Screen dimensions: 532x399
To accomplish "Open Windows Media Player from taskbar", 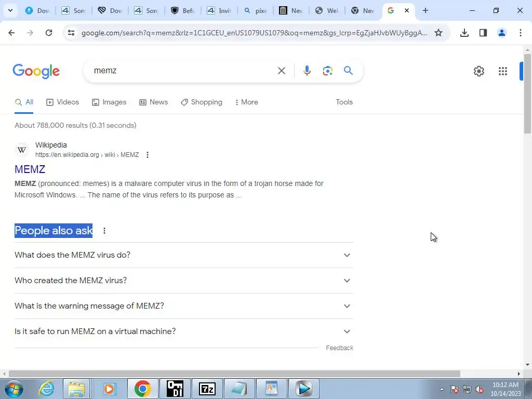I will pyautogui.click(x=109, y=389).
